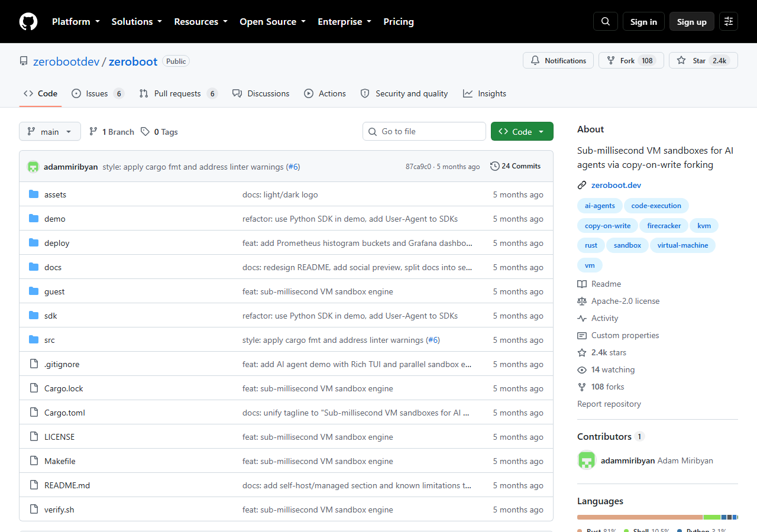Screen dimensions: 757x532
Task: Open the sdk folder
Action: point(51,316)
